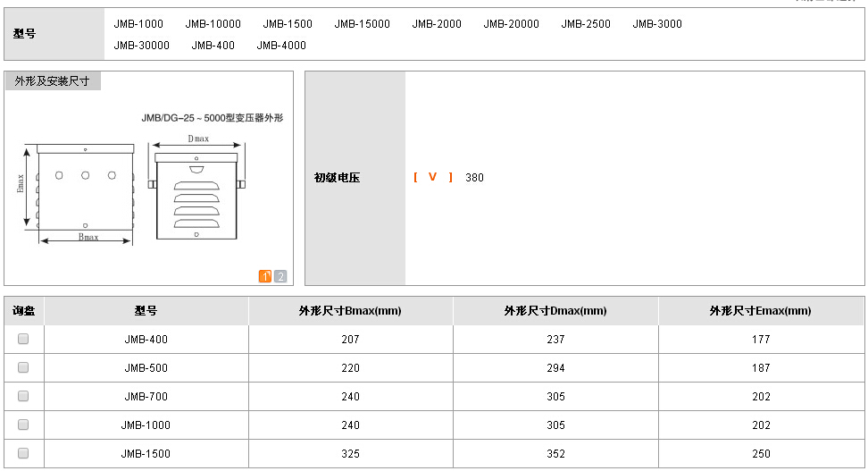Click Emax value 187
868x471 pixels.
[761, 368]
